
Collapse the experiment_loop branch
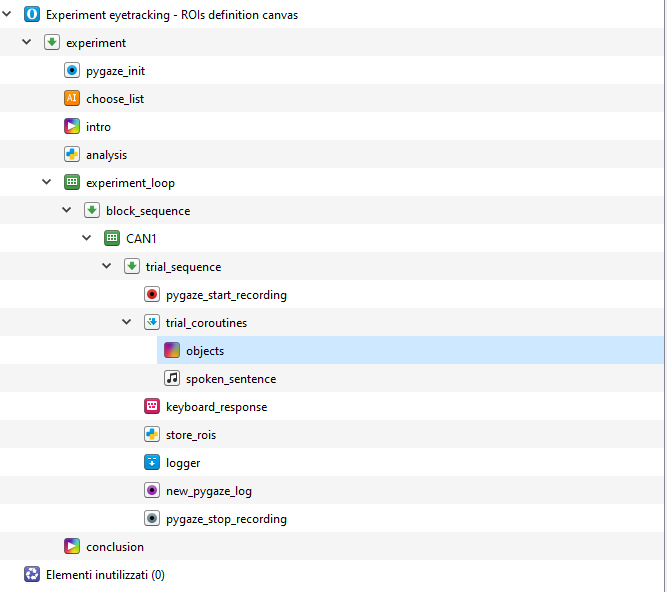coord(47,183)
